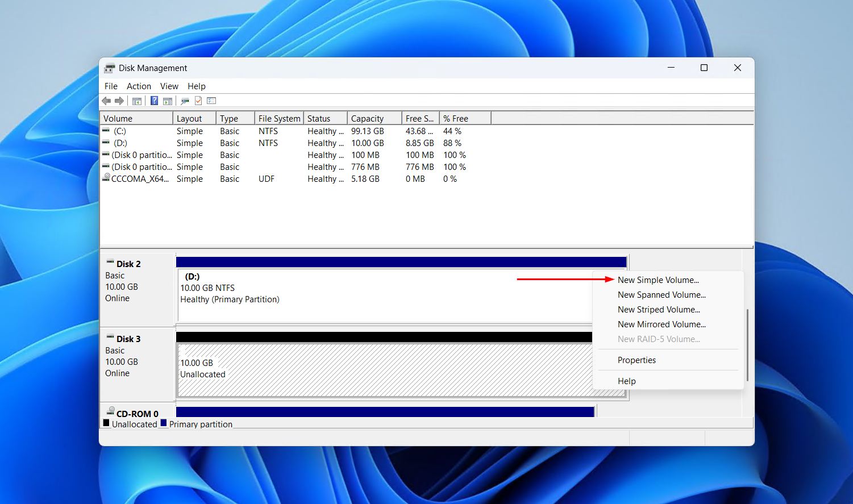Click the 8.85 GB free space cell
853x504 pixels.
(x=419, y=143)
